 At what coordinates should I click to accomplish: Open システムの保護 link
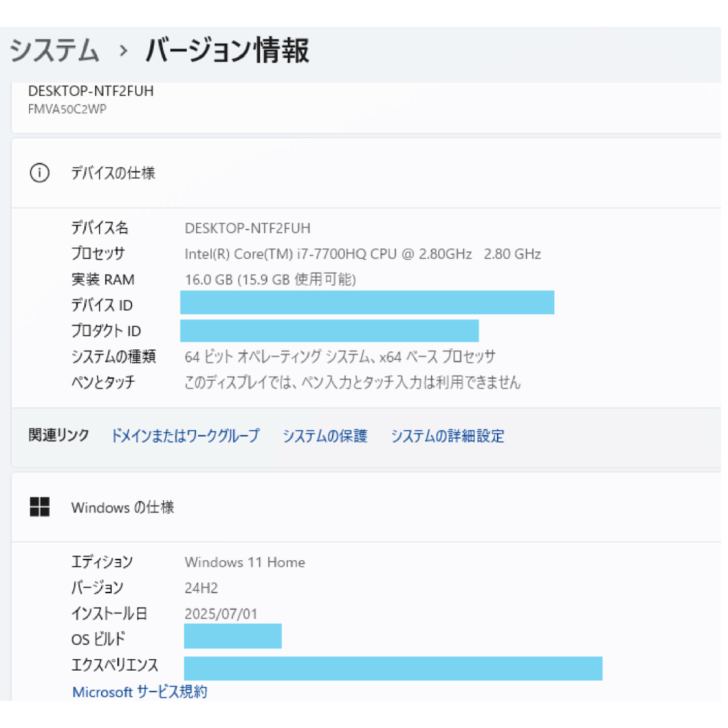point(325,436)
